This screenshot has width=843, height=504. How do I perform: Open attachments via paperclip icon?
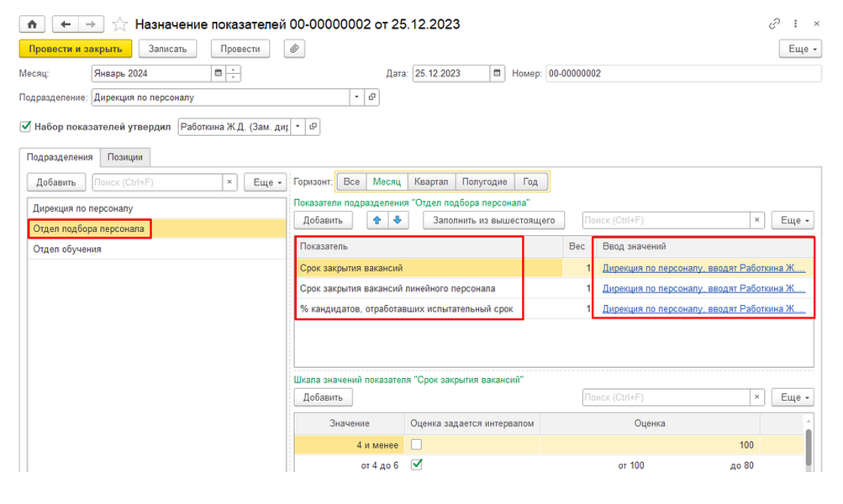pos(295,50)
